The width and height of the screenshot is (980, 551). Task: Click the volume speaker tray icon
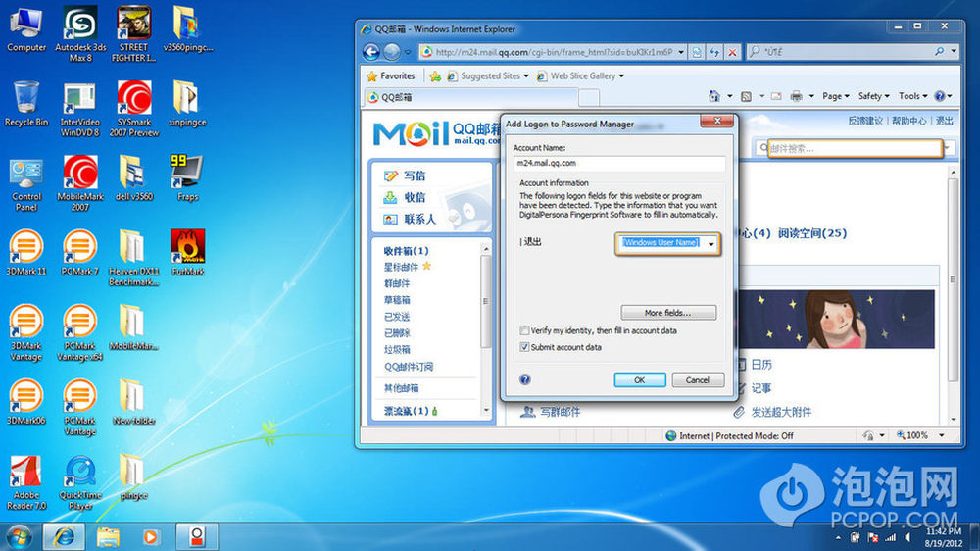tap(906, 537)
